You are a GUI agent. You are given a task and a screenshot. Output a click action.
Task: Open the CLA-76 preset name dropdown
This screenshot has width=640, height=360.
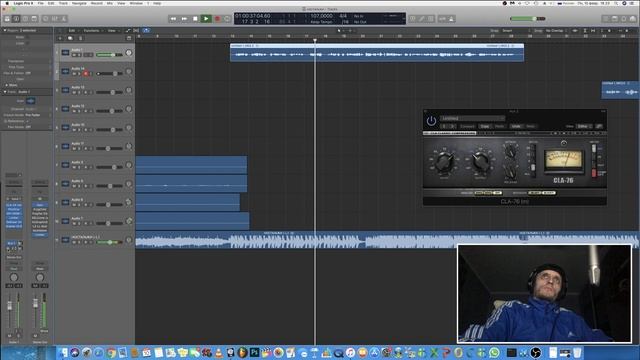pyautogui.click(x=473, y=118)
